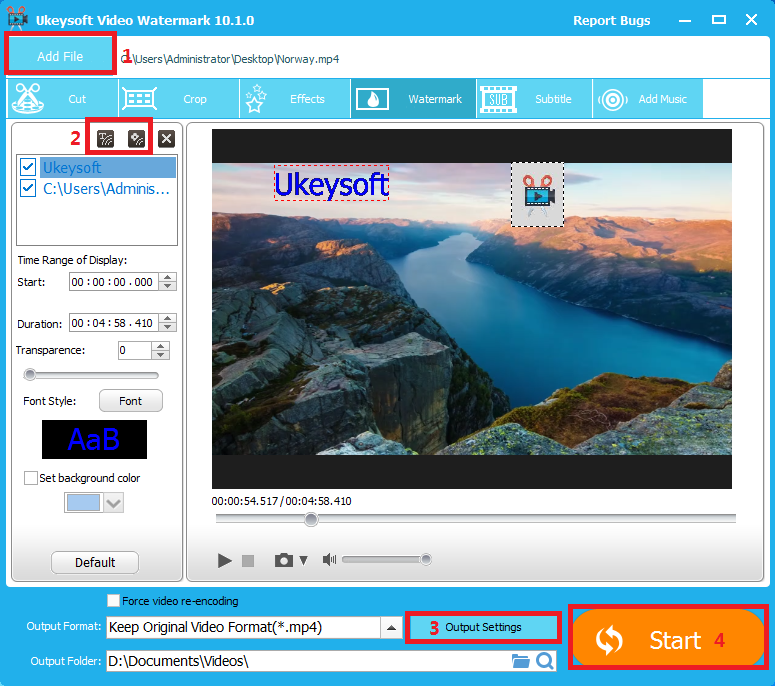The image size is (775, 686).
Task: Select the Watermark tab
Action: point(413,99)
